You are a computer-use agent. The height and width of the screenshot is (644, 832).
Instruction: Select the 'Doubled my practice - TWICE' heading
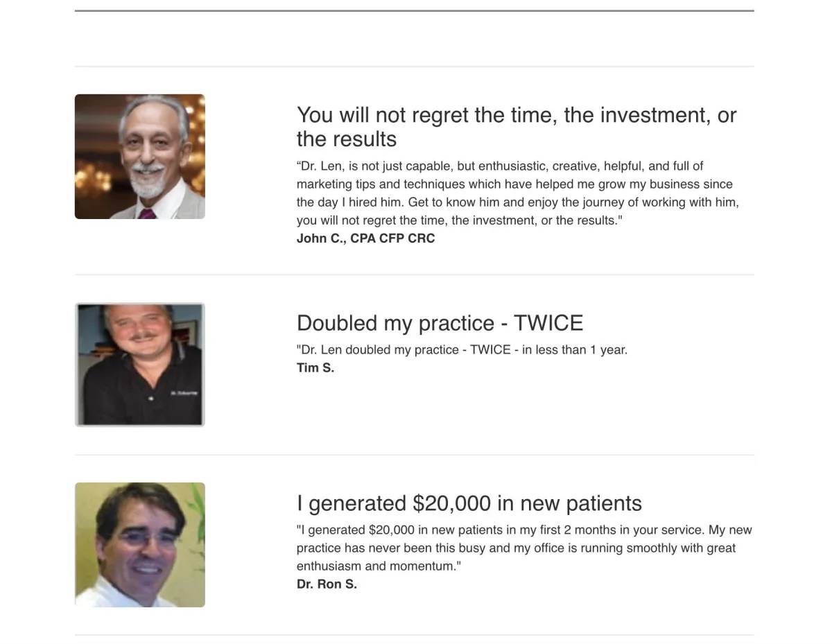tap(440, 323)
